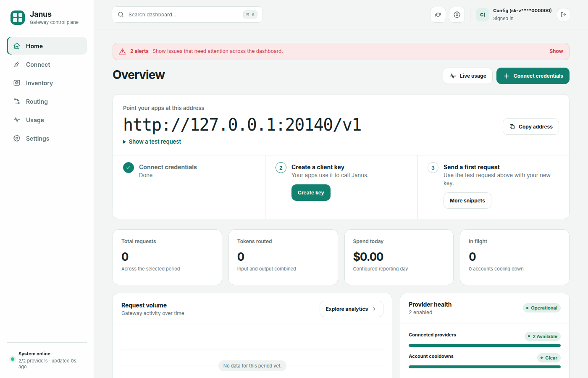Open the Usage page

pyautogui.click(x=47, y=120)
